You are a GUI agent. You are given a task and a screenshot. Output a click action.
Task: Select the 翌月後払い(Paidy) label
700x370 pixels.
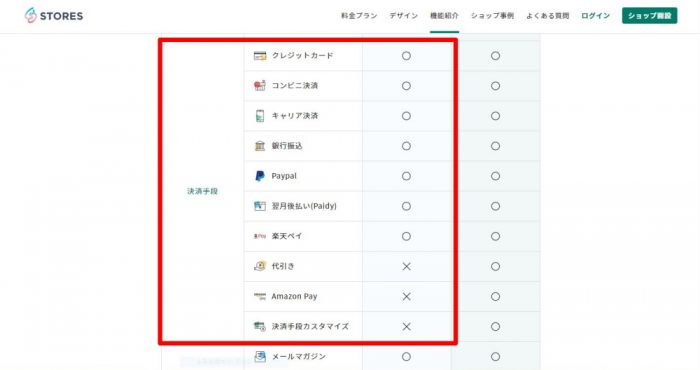point(304,206)
